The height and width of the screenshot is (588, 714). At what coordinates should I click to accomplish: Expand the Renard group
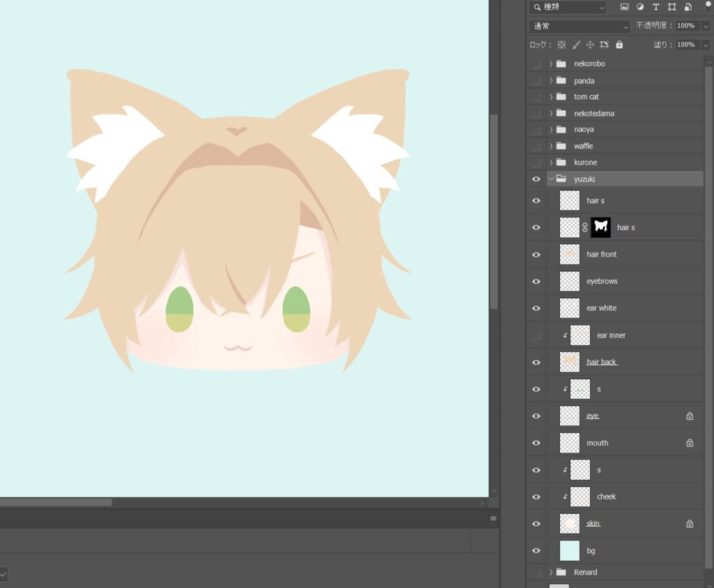551,572
